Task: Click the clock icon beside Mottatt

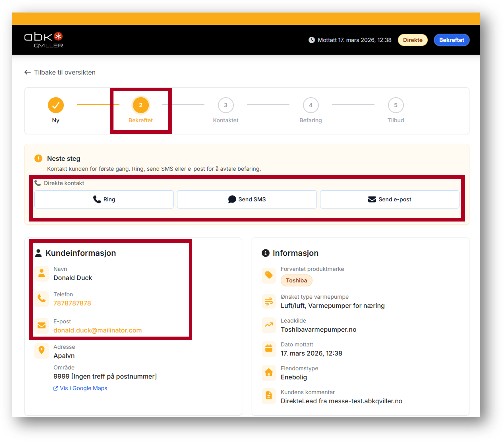Action: (x=311, y=40)
